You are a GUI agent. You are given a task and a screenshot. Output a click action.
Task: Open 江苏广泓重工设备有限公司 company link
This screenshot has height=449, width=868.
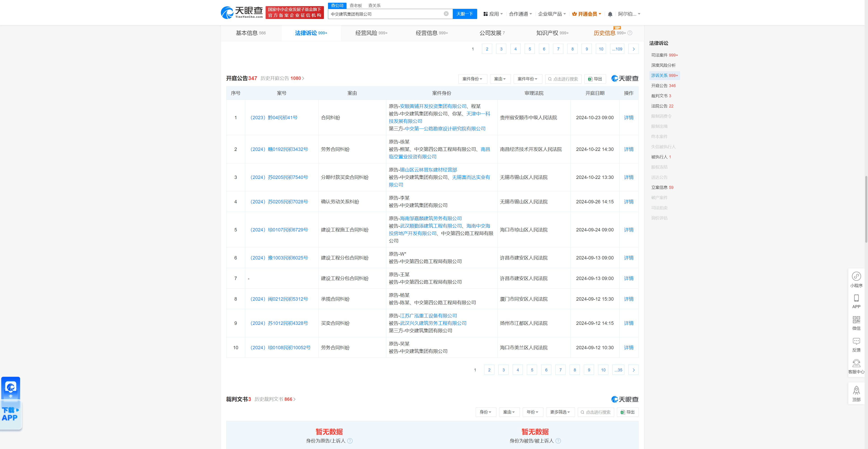tap(428, 316)
